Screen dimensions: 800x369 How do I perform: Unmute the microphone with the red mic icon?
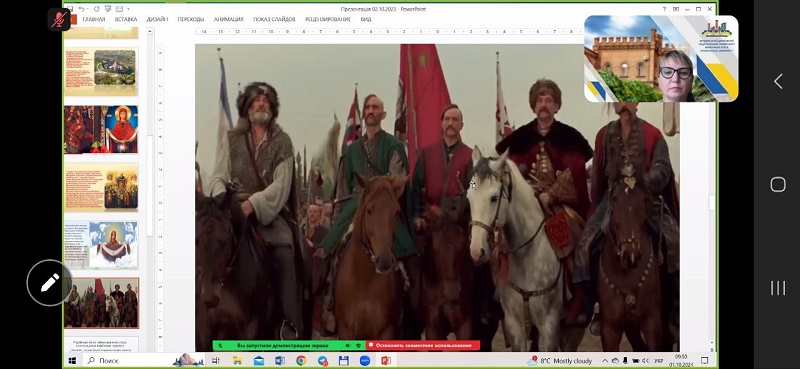pyautogui.click(x=59, y=20)
